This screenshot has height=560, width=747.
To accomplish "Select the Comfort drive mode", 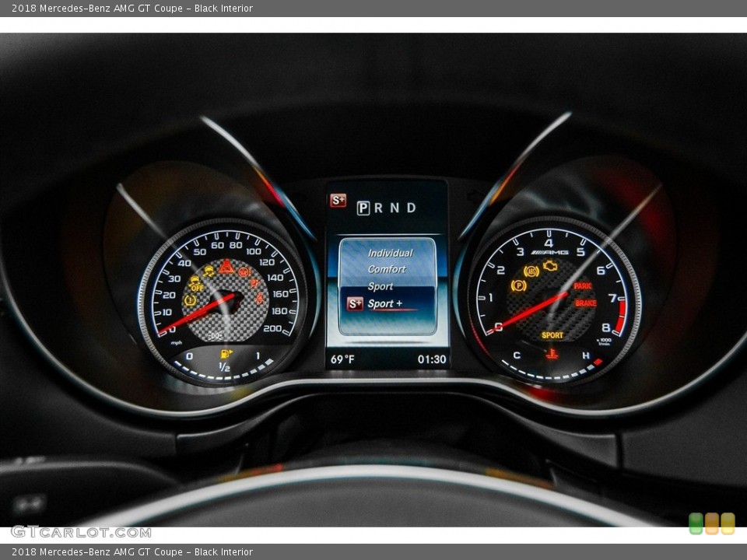I will coord(387,270).
